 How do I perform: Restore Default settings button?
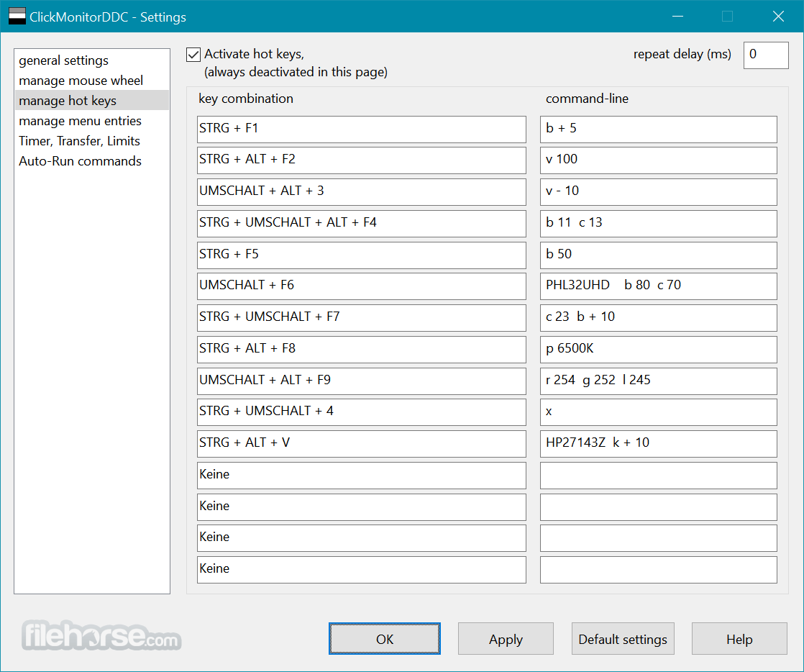click(x=623, y=639)
